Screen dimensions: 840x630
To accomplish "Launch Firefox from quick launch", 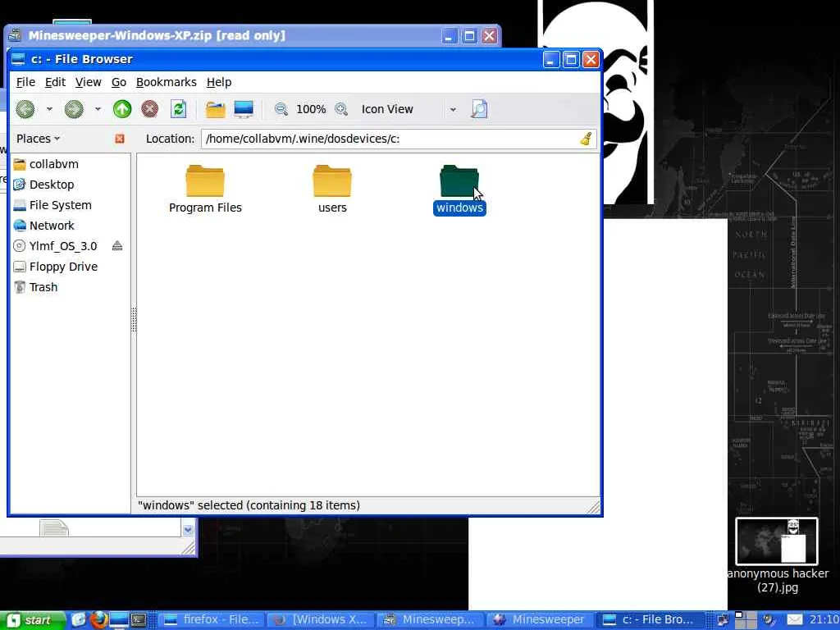I will (x=98, y=620).
